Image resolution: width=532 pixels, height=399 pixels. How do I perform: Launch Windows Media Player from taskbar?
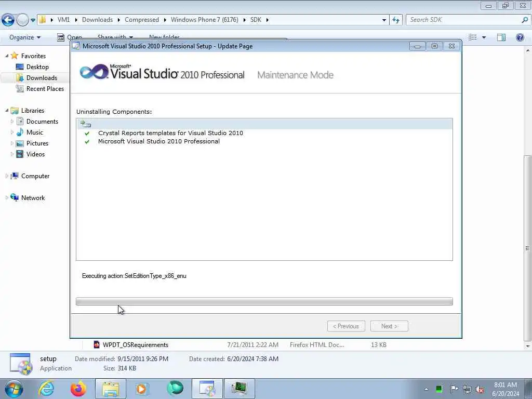(x=142, y=389)
